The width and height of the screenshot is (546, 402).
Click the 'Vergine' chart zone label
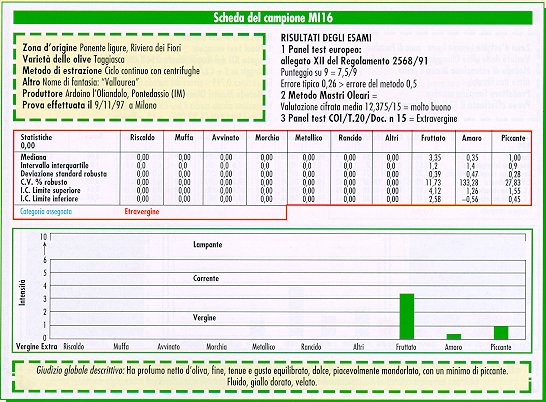point(205,317)
